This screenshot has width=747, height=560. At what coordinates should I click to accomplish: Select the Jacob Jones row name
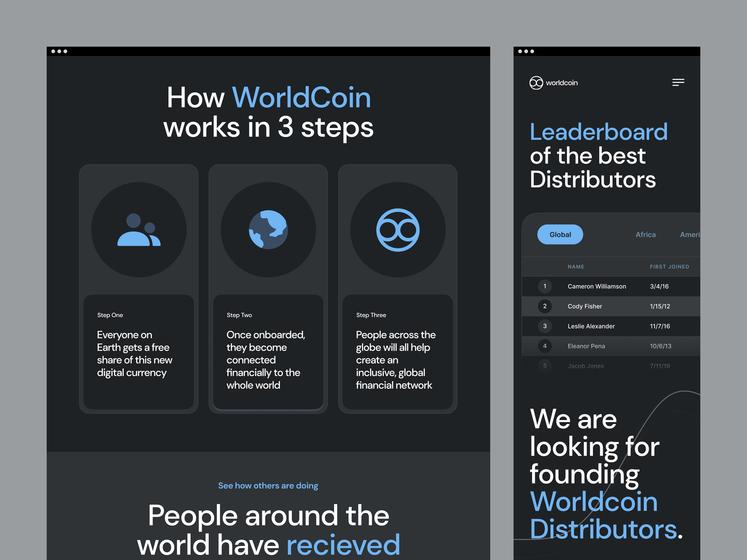click(x=585, y=366)
